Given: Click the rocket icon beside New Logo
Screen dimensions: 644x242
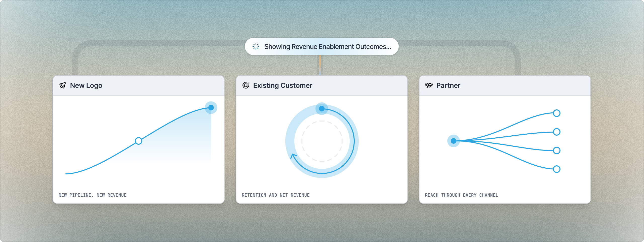Looking at the screenshot, I should tap(62, 85).
